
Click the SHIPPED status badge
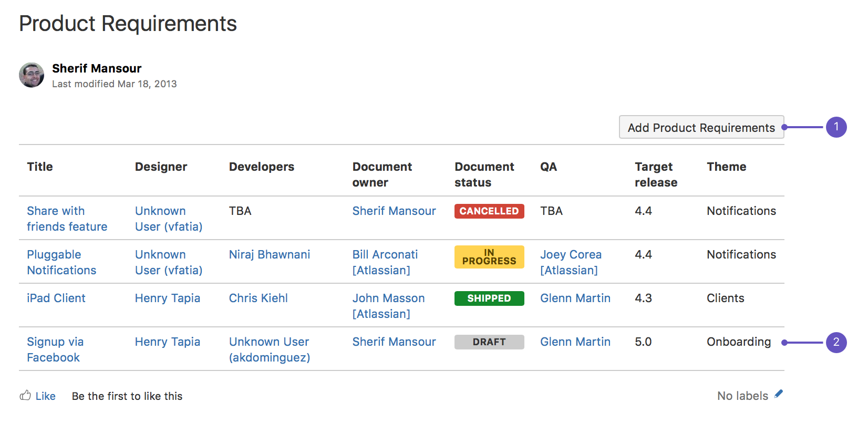point(489,298)
